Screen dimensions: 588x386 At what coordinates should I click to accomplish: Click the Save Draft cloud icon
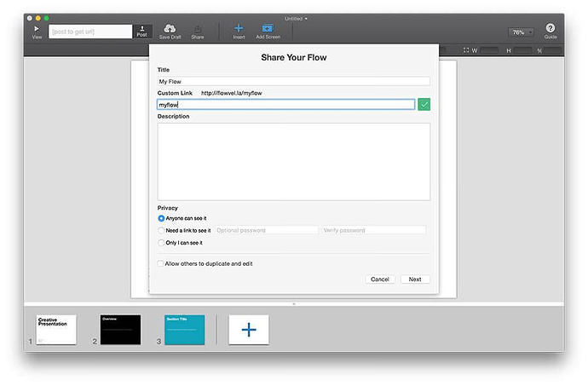coord(170,28)
